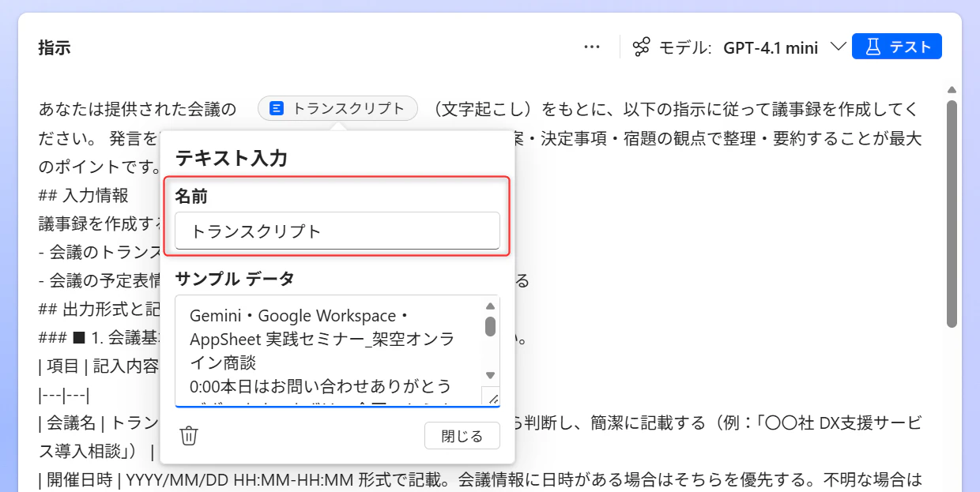Screen dimensions: 980x492
Task: Run the テスト button
Action: (x=897, y=47)
